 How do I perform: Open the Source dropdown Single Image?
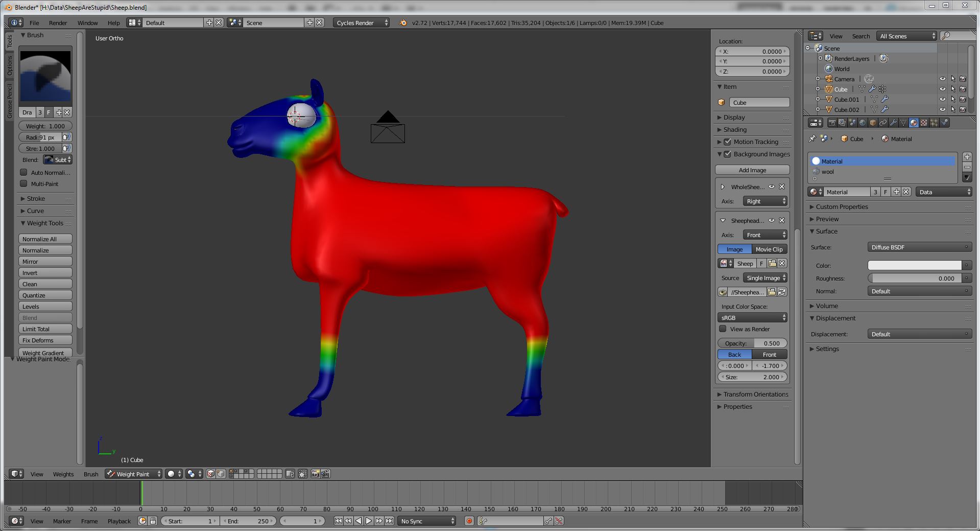tap(764, 278)
